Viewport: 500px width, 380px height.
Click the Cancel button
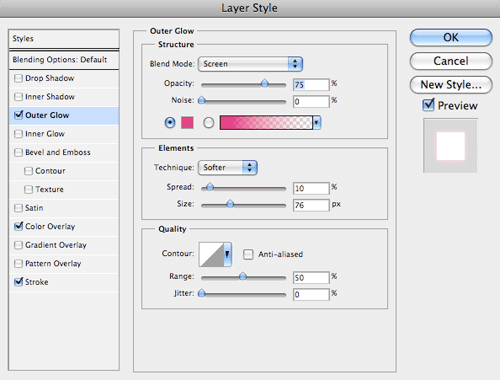pyautogui.click(x=451, y=61)
